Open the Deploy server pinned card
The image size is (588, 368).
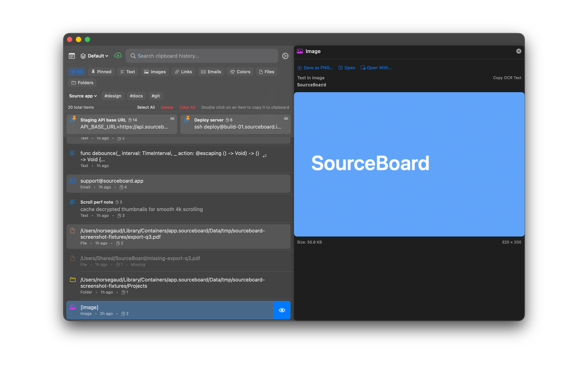(x=235, y=124)
